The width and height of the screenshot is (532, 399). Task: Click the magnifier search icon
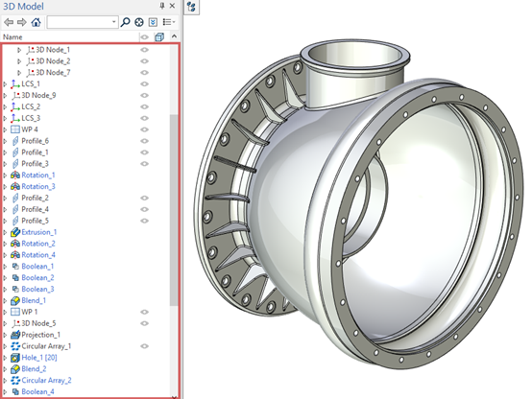click(x=125, y=22)
